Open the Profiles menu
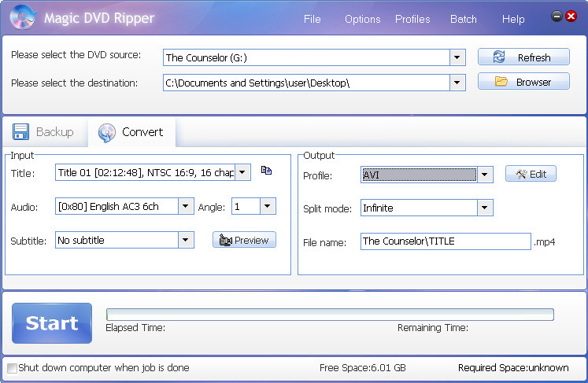This screenshot has width=588, height=383. (x=412, y=19)
